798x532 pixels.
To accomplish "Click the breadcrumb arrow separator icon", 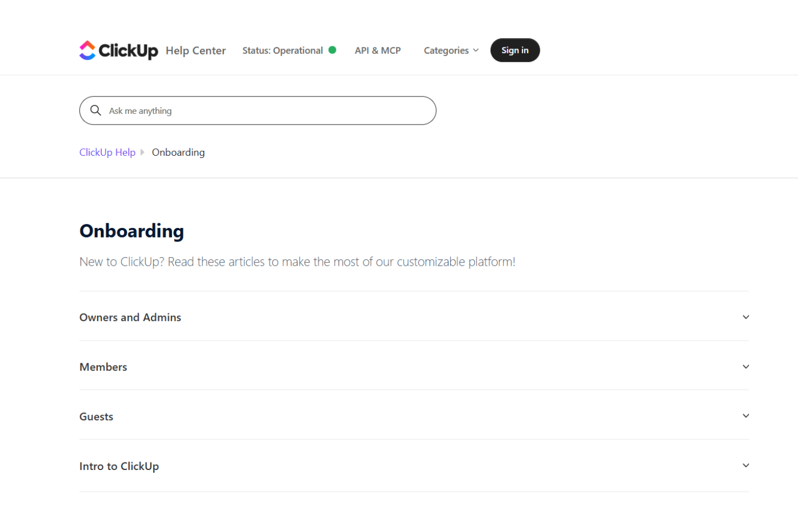I will click(142, 152).
